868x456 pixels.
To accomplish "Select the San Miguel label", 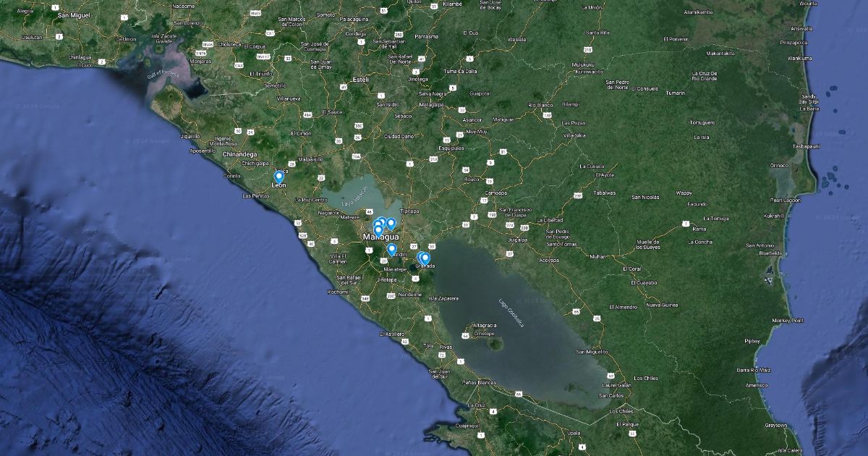I will [73, 15].
